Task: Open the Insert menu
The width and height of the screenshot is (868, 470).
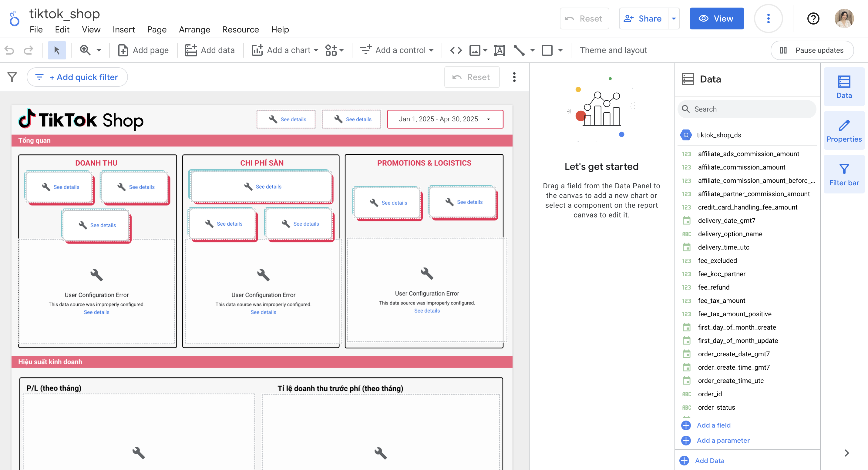Action: click(124, 30)
